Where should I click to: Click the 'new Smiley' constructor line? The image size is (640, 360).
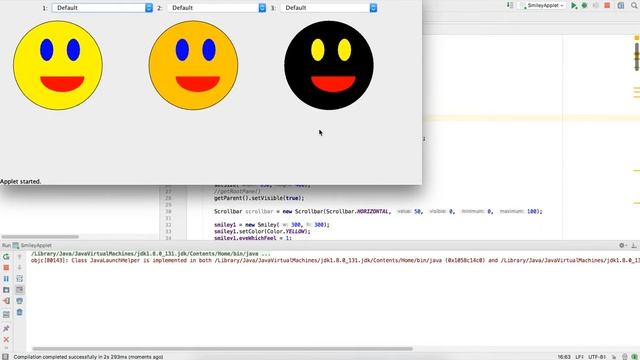coord(271,225)
